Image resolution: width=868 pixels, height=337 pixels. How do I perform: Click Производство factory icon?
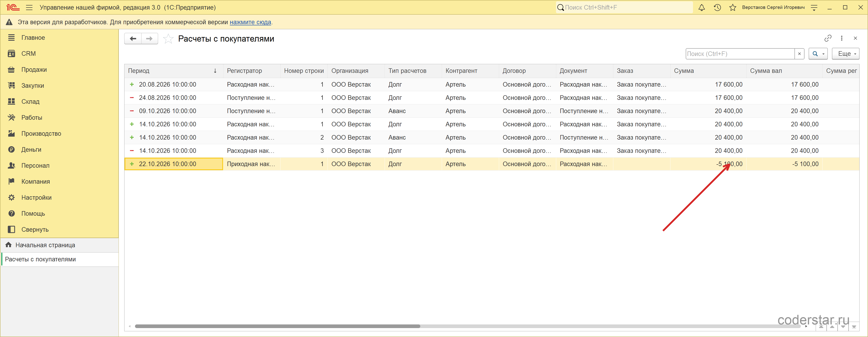(11, 133)
